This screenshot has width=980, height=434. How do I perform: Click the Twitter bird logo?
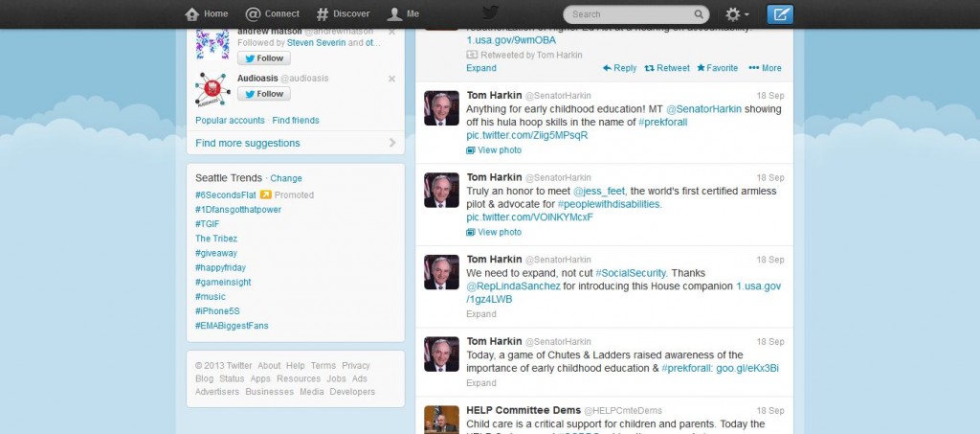point(490,13)
